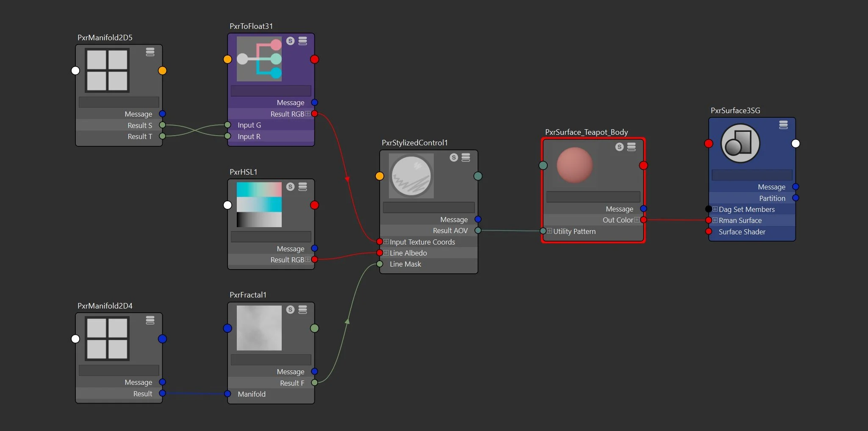Viewport: 868px width, 431px height.
Task: Click the S swatch icon on PxrFractal1
Action: click(290, 310)
